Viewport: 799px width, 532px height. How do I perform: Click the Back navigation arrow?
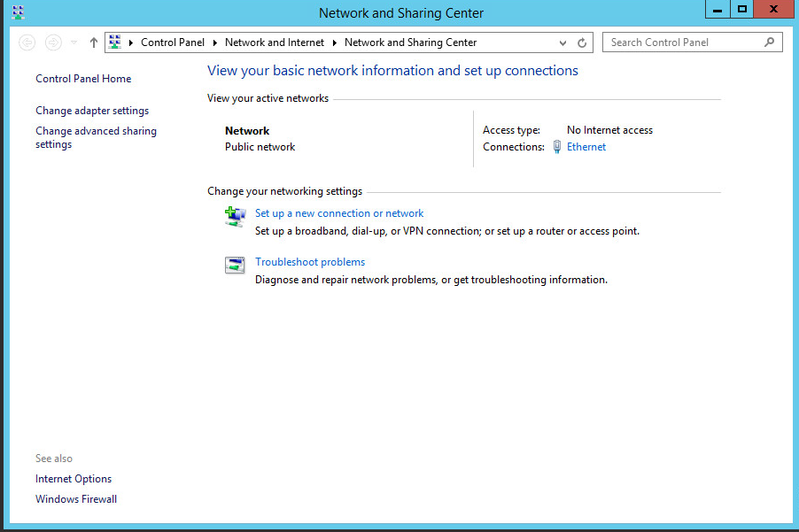tap(27, 42)
